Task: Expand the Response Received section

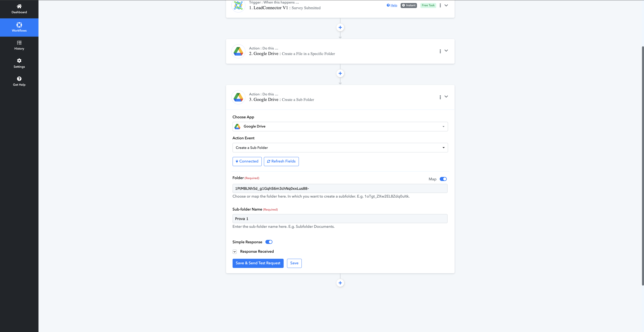Action: pos(234,252)
